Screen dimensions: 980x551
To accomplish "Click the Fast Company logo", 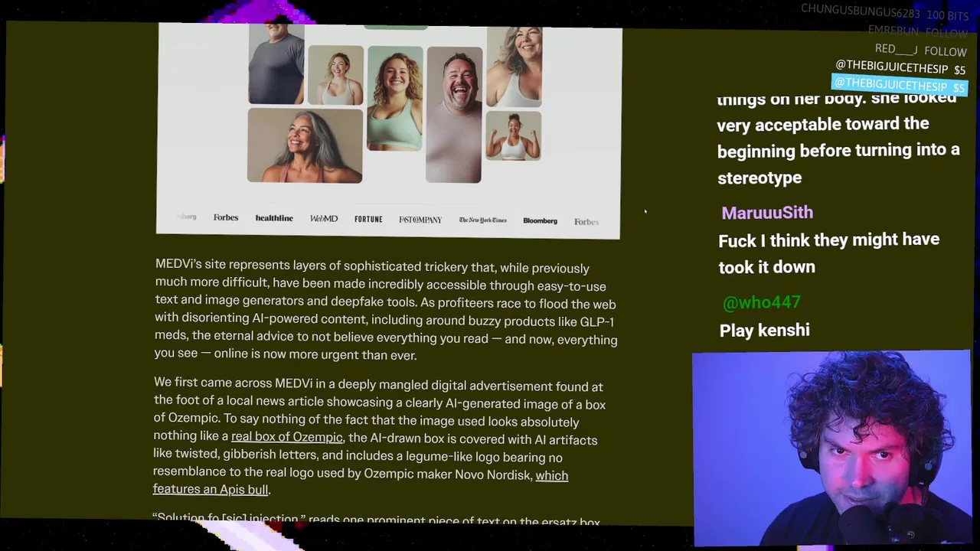I will (420, 220).
